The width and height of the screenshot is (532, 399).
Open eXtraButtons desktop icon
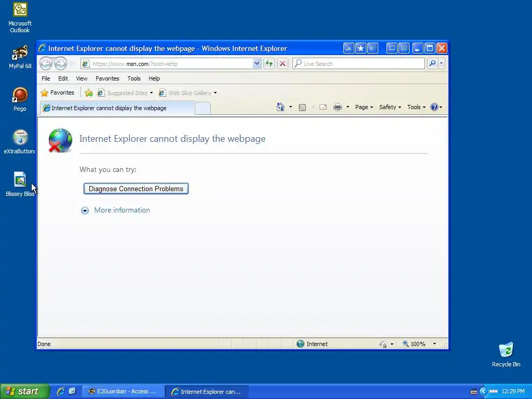point(19,142)
